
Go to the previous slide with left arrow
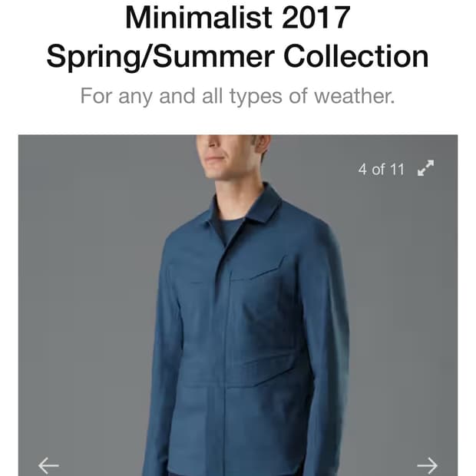(48, 465)
